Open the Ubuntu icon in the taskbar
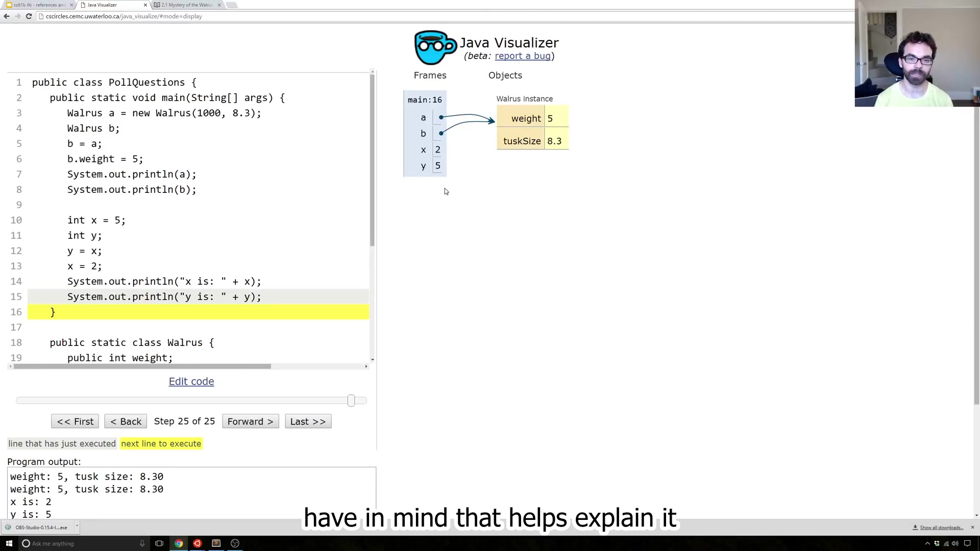 [198, 543]
